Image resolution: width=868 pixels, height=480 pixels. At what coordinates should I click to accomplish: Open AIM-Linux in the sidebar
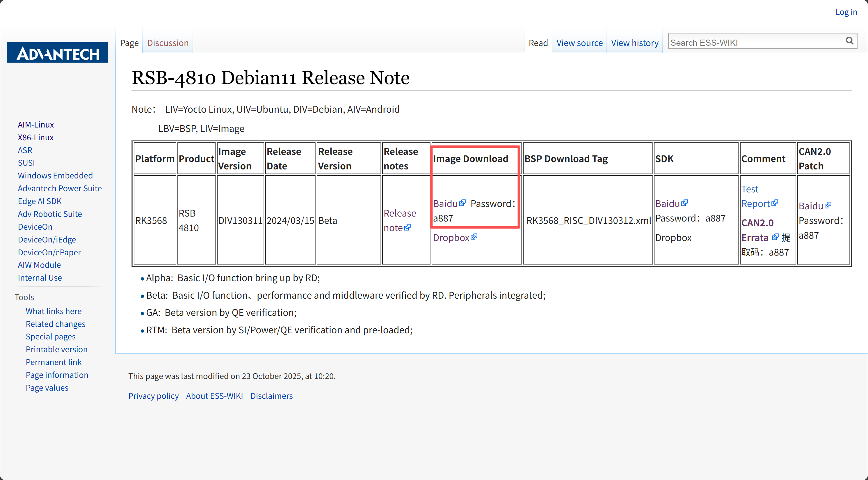point(36,125)
